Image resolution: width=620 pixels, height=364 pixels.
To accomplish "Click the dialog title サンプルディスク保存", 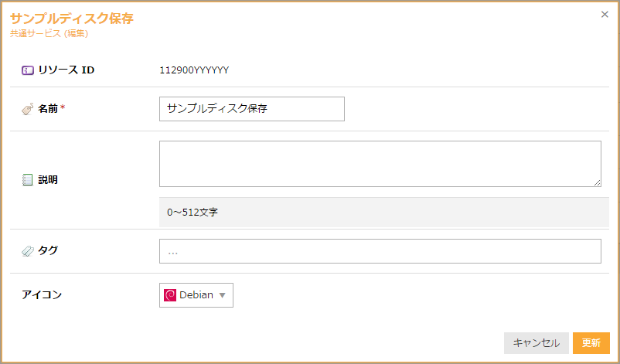I will coord(72,19).
